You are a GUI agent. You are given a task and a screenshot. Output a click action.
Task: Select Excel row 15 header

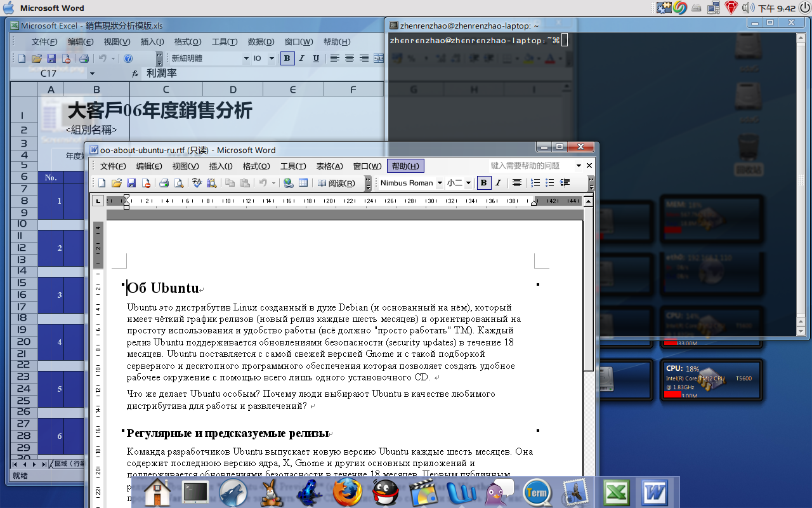(23, 283)
